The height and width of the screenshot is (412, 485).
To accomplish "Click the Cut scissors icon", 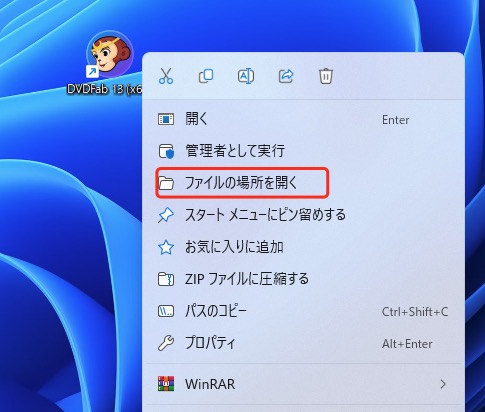I will coord(166,76).
